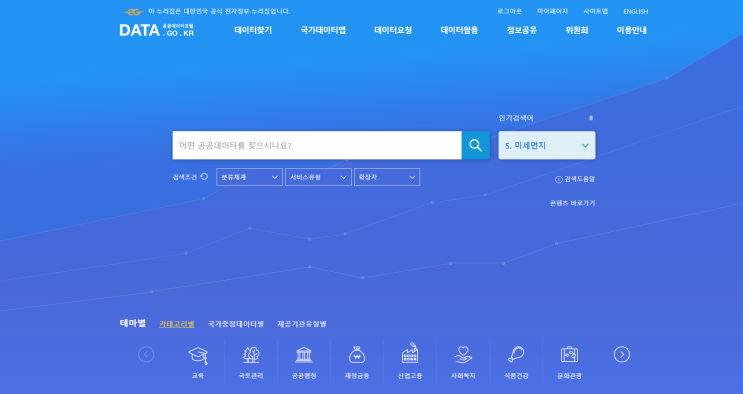The width and height of the screenshot is (743, 394).
Task: Click the 검색조건 label
Action: [x=185, y=177]
